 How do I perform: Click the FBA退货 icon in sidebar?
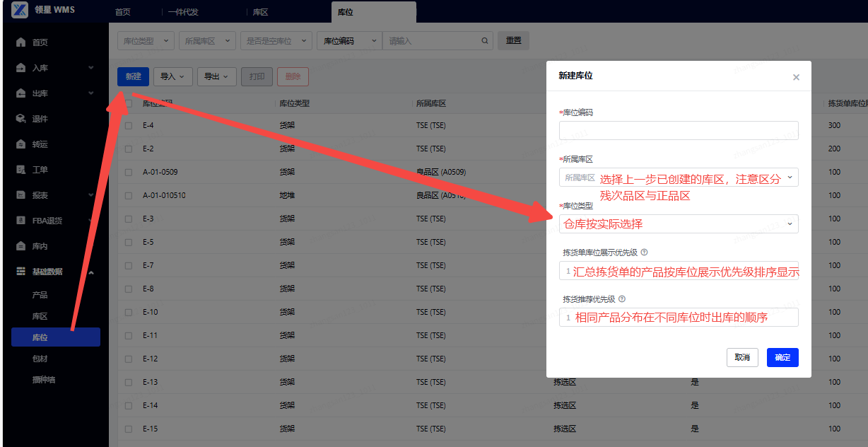[x=20, y=221]
